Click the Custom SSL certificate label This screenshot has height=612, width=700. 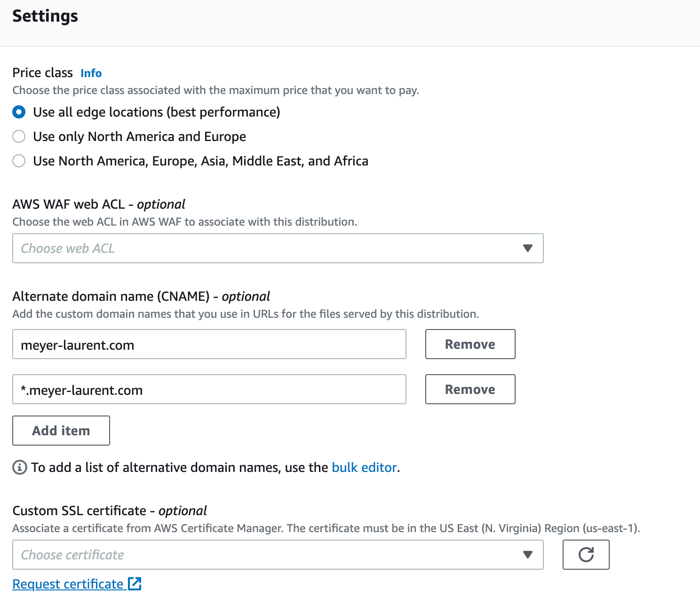[x=110, y=510]
